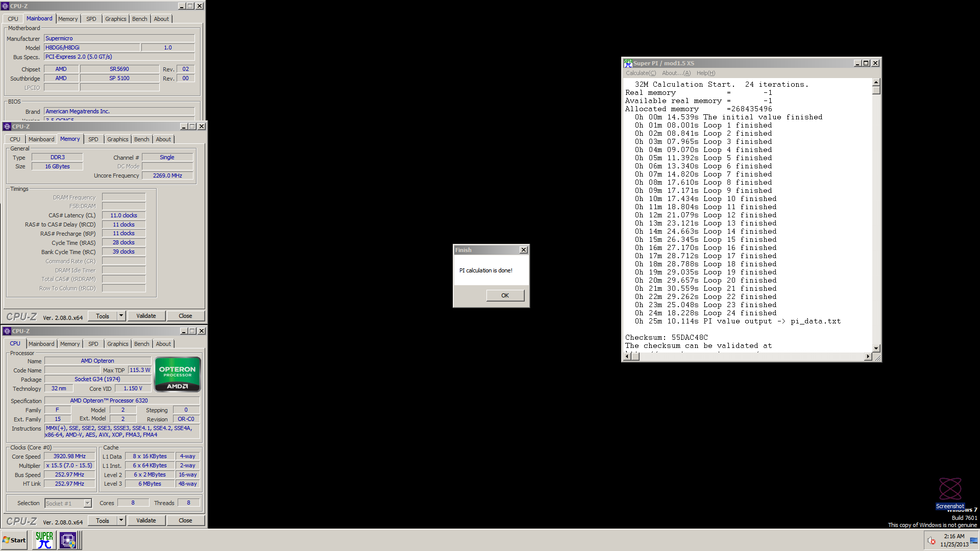Open the Socket #1 selection dropdown
The height and width of the screenshot is (551, 980).
coord(87,504)
